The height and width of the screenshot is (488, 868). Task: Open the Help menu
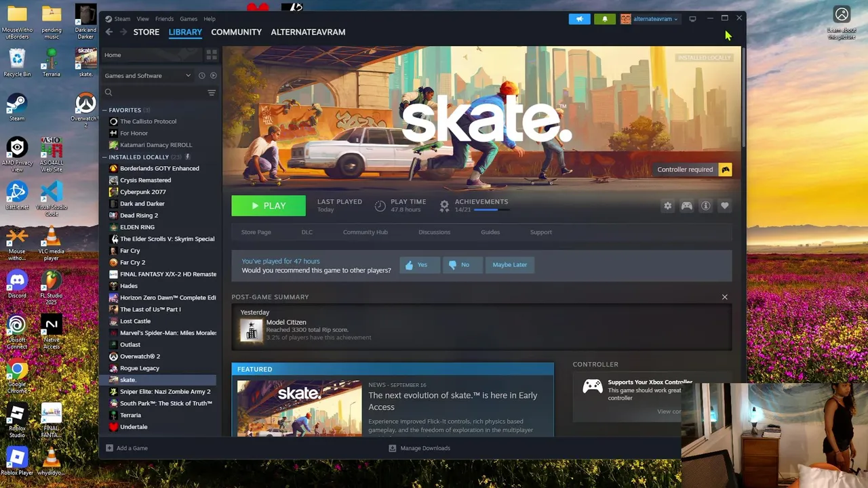[x=210, y=19]
